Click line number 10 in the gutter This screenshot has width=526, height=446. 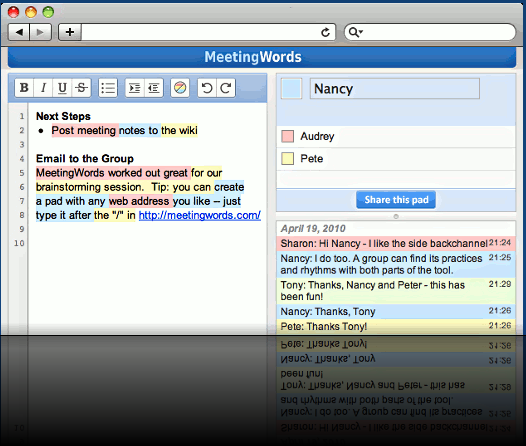[19, 243]
